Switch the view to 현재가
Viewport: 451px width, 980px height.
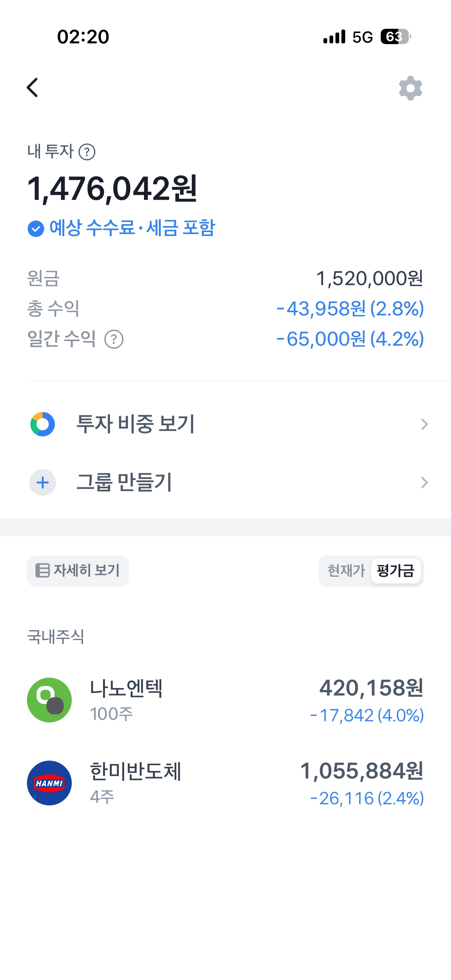coord(346,571)
